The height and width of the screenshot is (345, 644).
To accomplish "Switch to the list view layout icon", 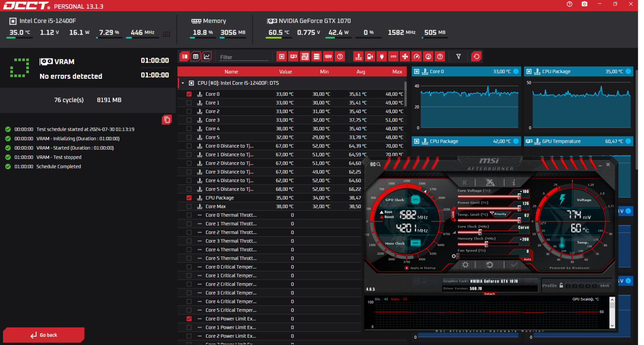I will click(x=184, y=57).
